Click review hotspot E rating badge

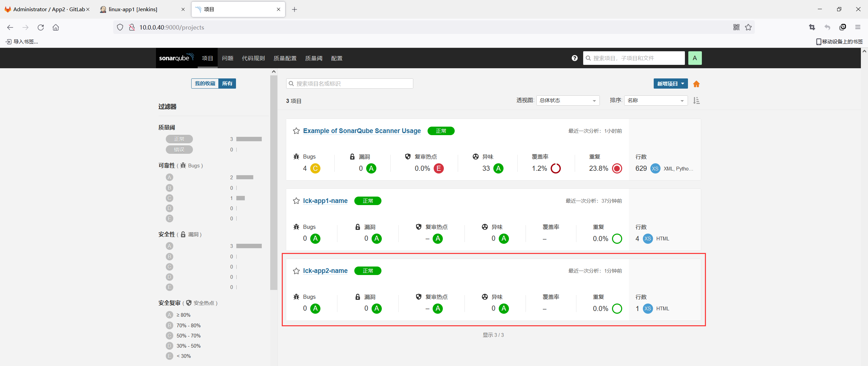pyautogui.click(x=439, y=168)
